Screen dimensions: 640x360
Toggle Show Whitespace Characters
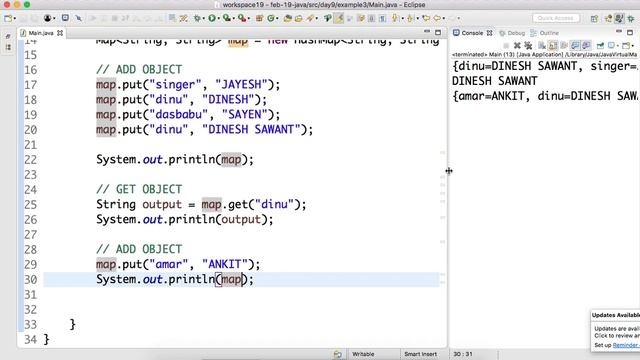coord(382,18)
